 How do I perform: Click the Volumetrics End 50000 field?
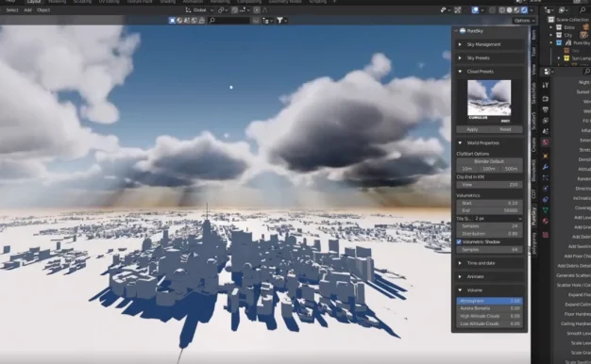(489, 211)
